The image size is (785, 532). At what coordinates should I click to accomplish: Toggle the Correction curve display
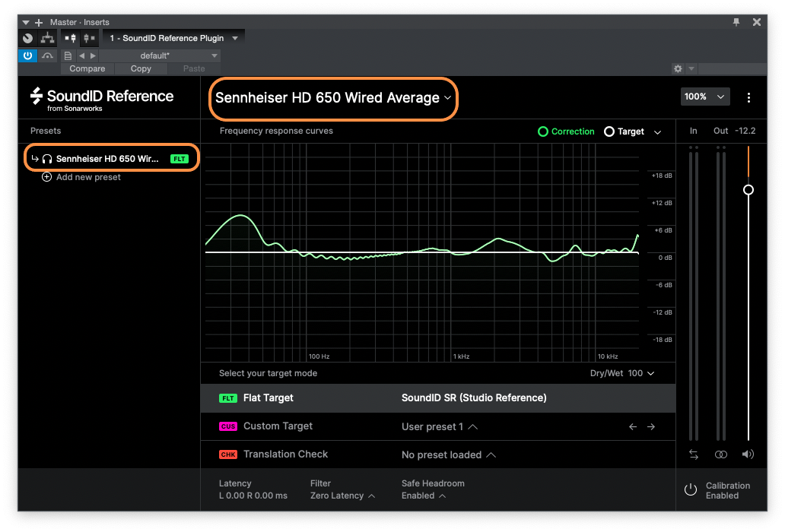pos(566,131)
